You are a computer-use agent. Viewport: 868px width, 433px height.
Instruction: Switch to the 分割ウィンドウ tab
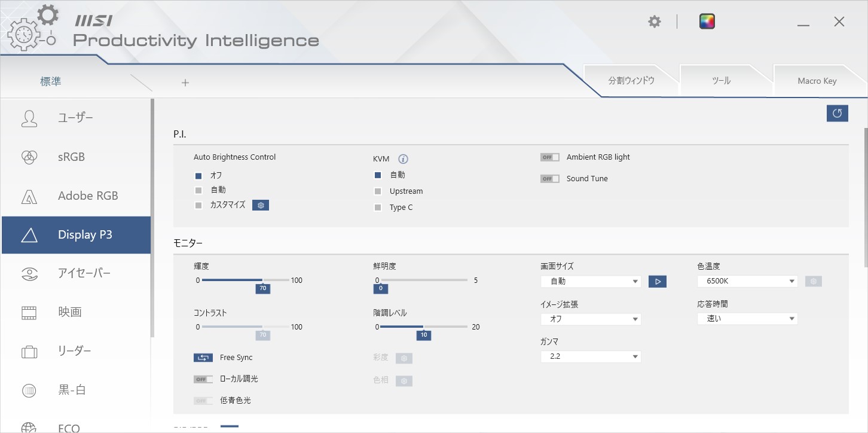click(631, 81)
